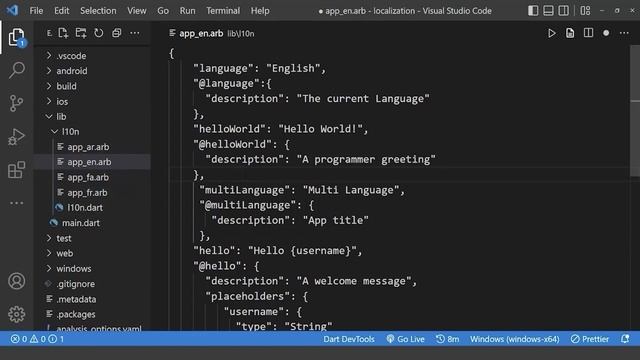Open the Run and Debug view

(x=16, y=137)
